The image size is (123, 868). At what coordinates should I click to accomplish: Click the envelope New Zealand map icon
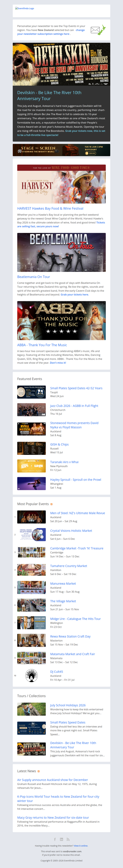(x=98, y=30)
